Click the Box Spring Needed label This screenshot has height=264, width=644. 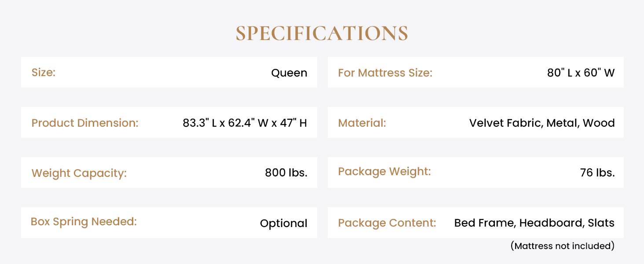coord(84,221)
